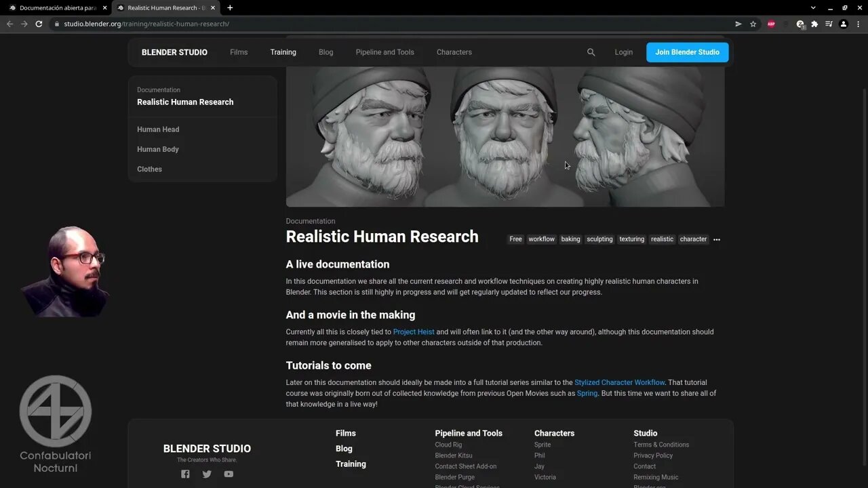Open the Facebook icon in footer
The height and width of the screenshot is (488, 868).
185,474
